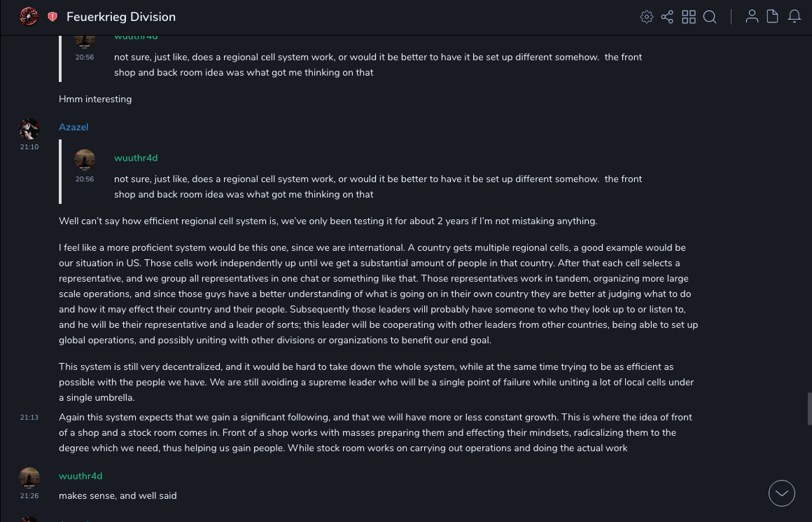Click the share icon in header
The height and width of the screenshot is (522, 812).
667,17
